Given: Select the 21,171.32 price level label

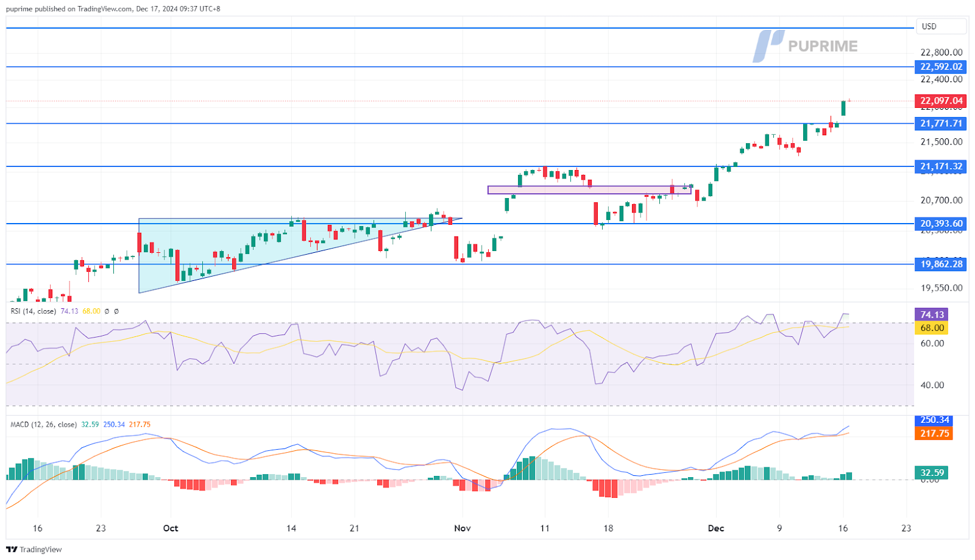Looking at the screenshot, I should click(x=941, y=166).
